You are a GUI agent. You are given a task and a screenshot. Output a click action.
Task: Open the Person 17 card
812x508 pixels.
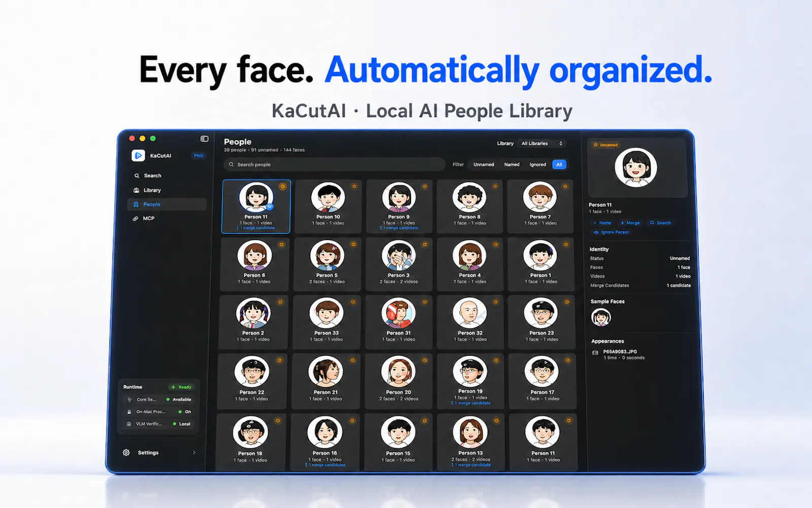(x=543, y=381)
